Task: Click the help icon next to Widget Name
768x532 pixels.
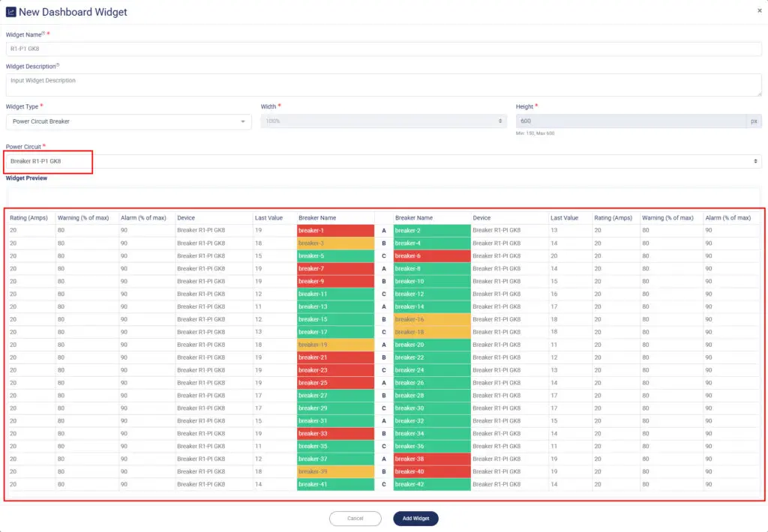Action: coord(43,34)
